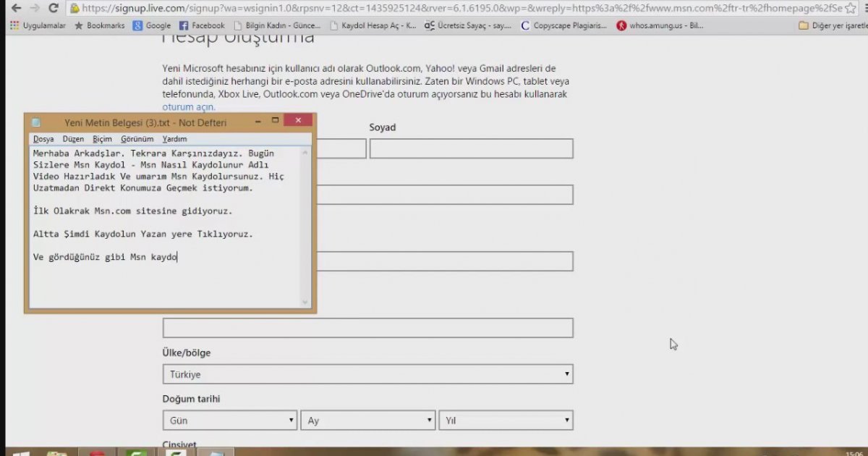Click the Windows Start button on taskbar
This screenshot has height=456, width=868.
point(21,455)
